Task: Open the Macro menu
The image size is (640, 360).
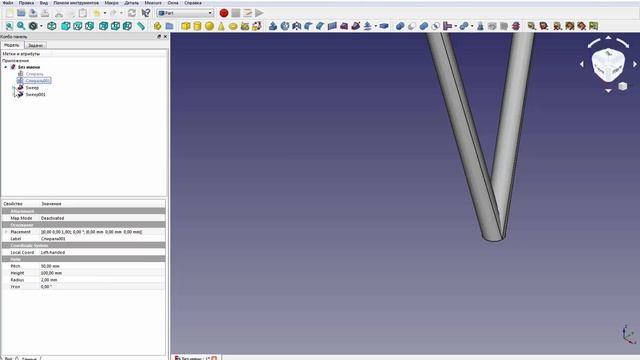Action: click(111, 3)
